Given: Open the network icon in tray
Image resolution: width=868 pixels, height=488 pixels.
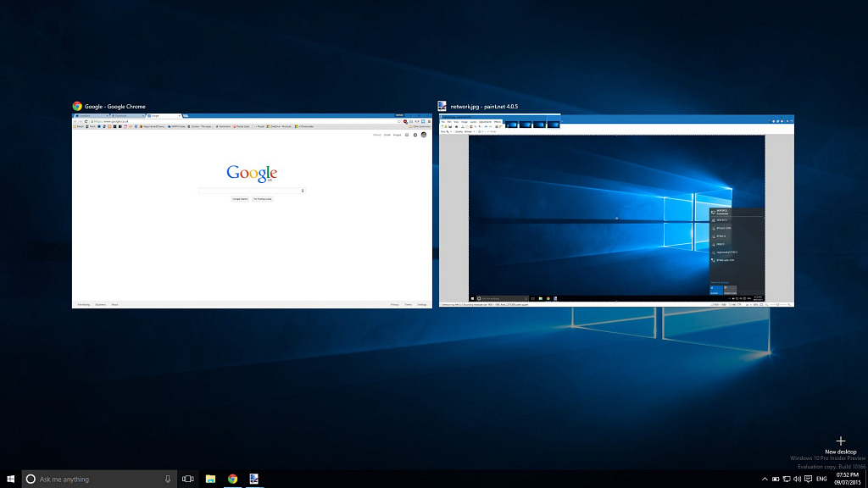Looking at the screenshot, I should (x=787, y=480).
